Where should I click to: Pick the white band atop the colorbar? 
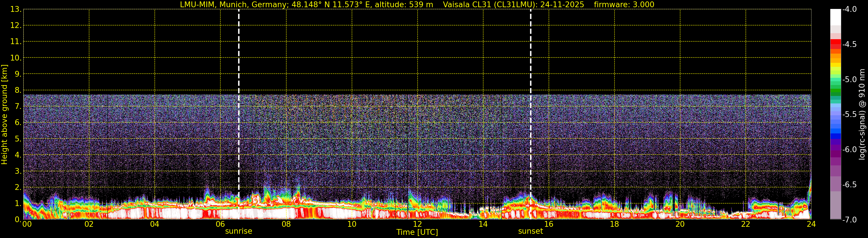coord(835,17)
